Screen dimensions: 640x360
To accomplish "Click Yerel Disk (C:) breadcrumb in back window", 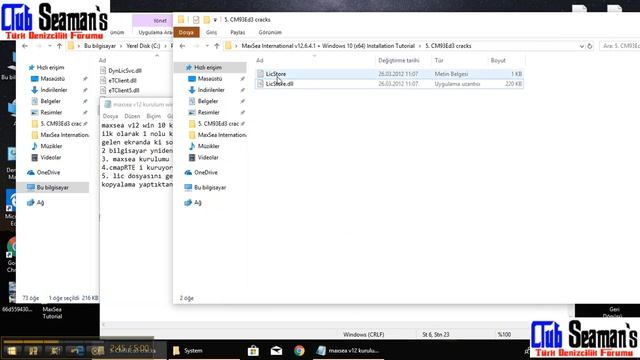I will [x=143, y=46].
